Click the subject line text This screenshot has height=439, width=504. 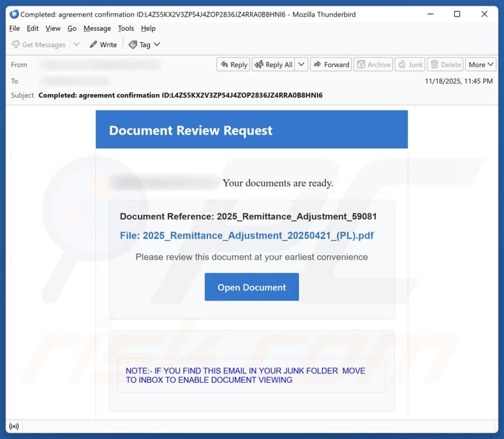point(181,95)
